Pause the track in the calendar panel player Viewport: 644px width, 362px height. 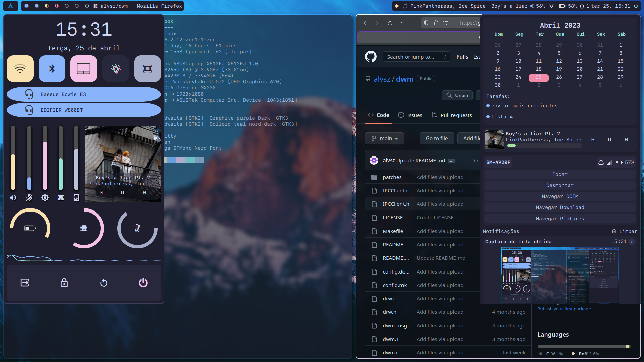pyautogui.click(x=609, y=139)
